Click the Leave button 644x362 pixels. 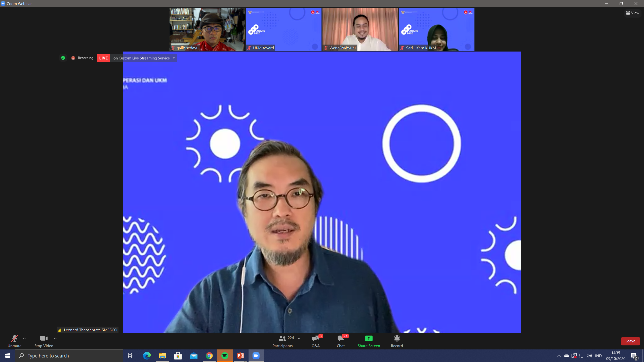coord(630,341)
